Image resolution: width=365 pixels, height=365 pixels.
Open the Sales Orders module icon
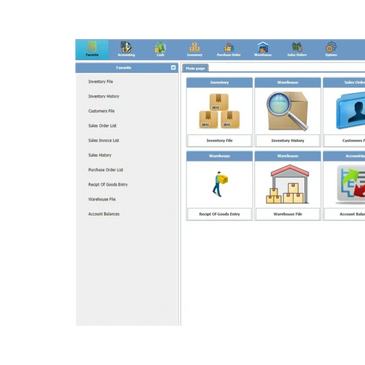[297, 49]
